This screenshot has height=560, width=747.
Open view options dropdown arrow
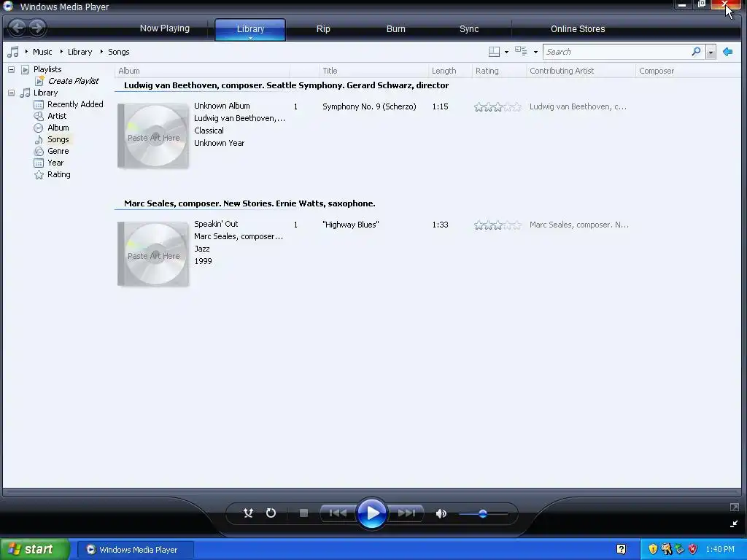click(535, 52)
